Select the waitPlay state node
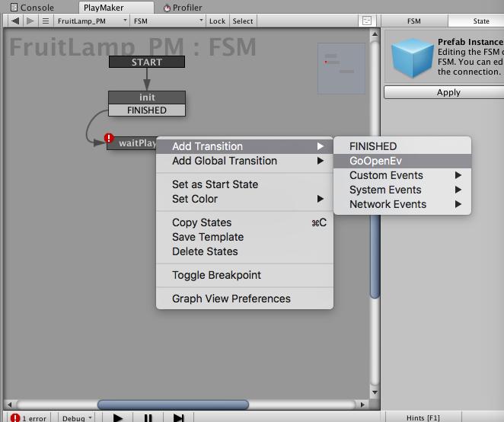The height and width of the screenshot is (422, 504). 132,143
